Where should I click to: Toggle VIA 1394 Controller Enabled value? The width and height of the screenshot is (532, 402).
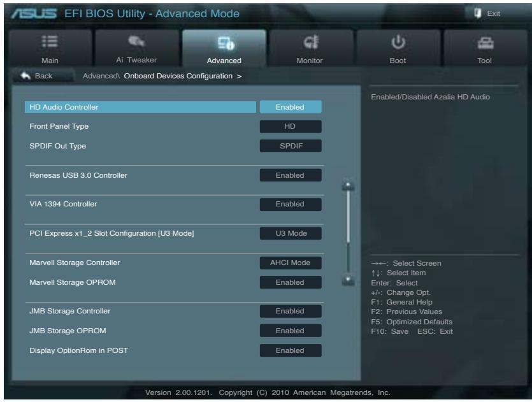click(x=291, y=204)
